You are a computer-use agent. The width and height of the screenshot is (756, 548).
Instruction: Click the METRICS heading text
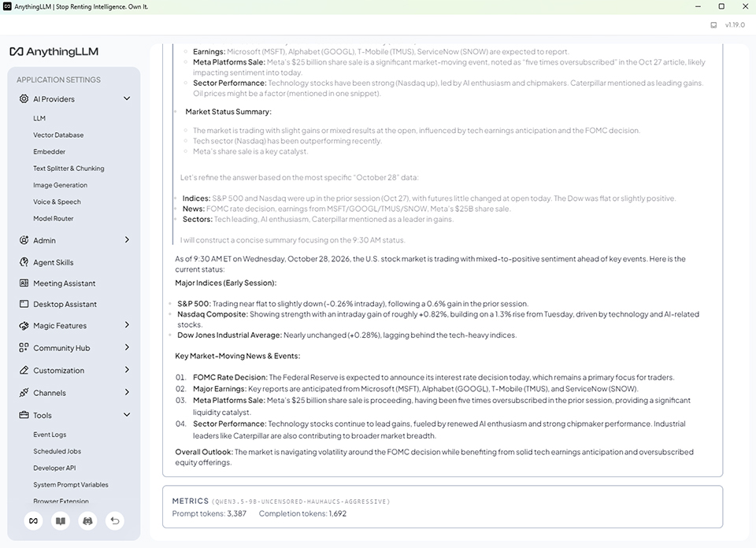pyautogui.click(x=191, y=502)
